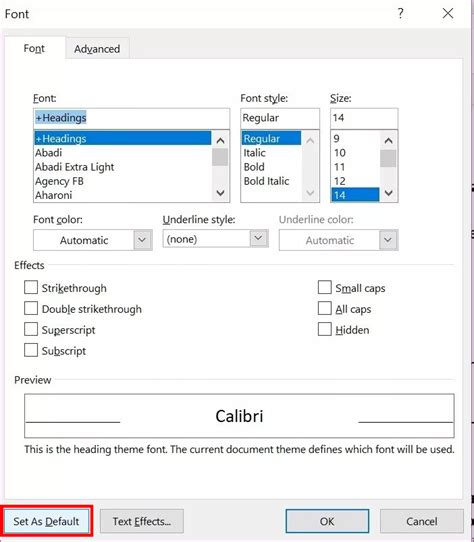474x542 pixels.
Task: Select size 10 in the list
Action: (355, 152)
